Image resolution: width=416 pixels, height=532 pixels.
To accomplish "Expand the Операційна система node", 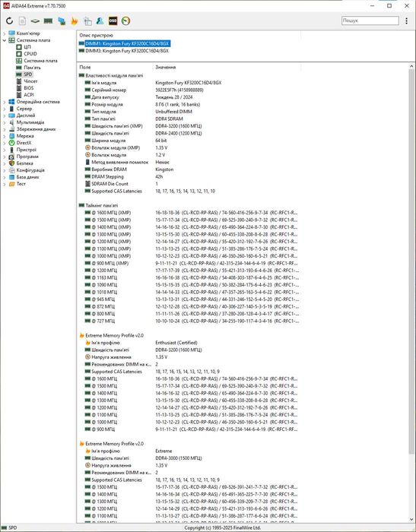I will (5, 102).
